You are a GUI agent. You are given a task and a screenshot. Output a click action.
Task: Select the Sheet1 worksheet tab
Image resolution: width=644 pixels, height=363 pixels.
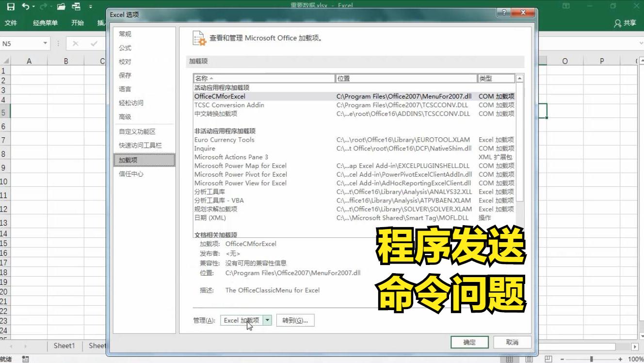click(x=64, y=346)
